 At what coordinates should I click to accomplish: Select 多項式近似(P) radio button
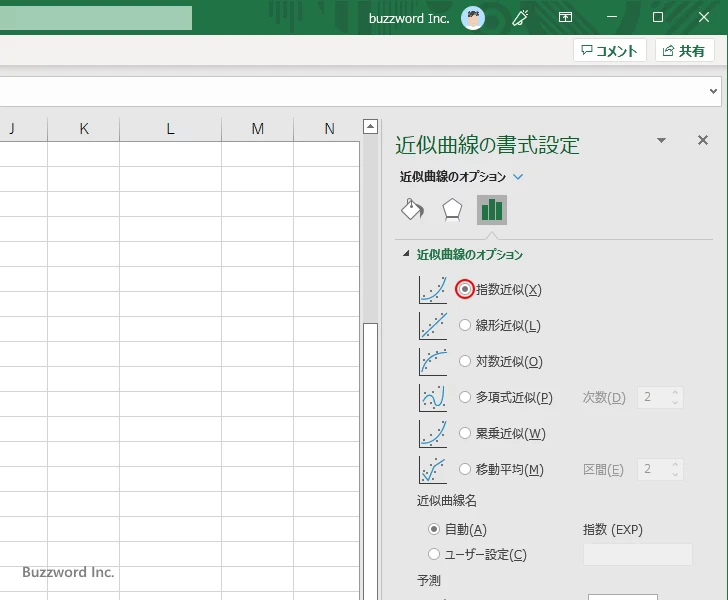coord(465,397)
